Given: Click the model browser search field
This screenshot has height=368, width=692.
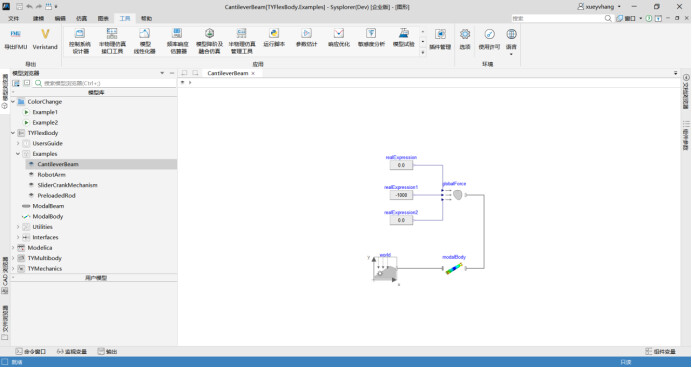Looking at the screenshot, I should click(105, 83).
